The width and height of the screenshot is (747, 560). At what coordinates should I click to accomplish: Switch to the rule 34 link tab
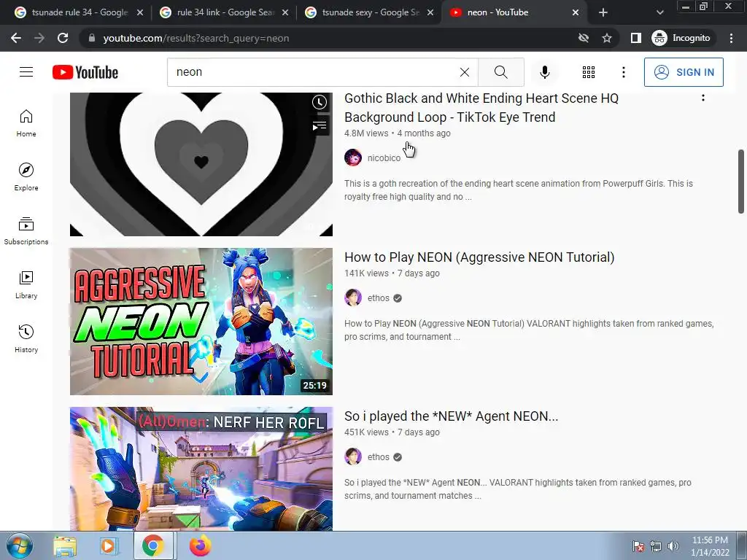click(x=218, y=12)
